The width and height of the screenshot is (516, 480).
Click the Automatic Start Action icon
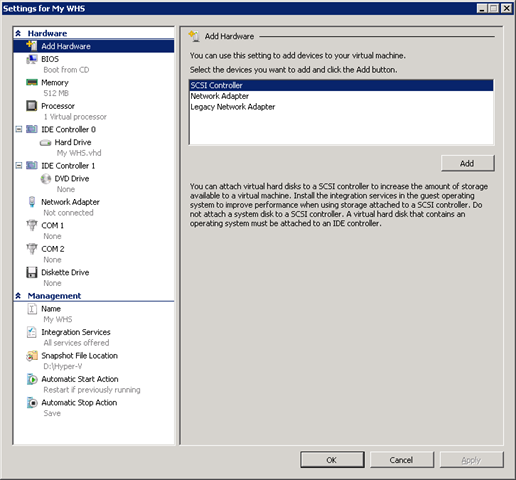(x=32, y=379)
